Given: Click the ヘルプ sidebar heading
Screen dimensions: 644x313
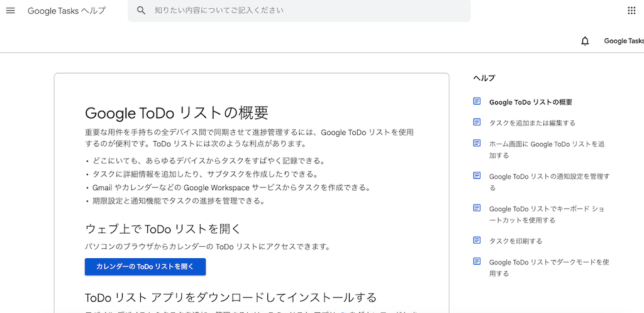Looking at the screenshot, I should tap(484, 77).
